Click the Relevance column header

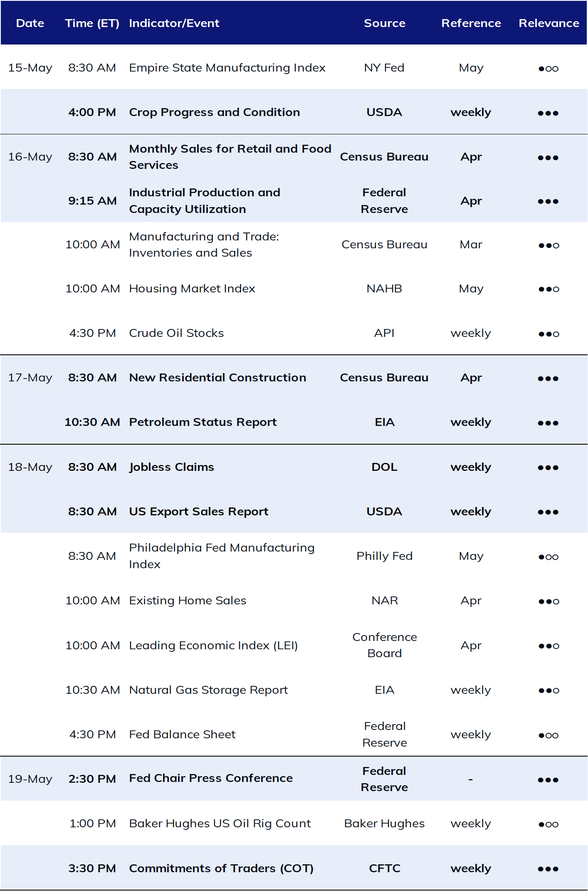(548, 23)
